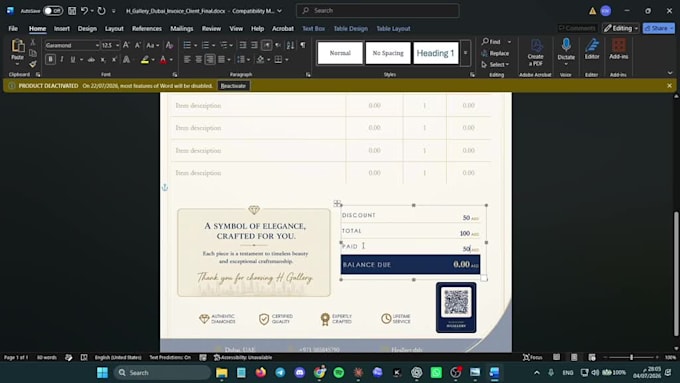Clear all formatting
Screen dimensions: 680x383
coord(170,45)
